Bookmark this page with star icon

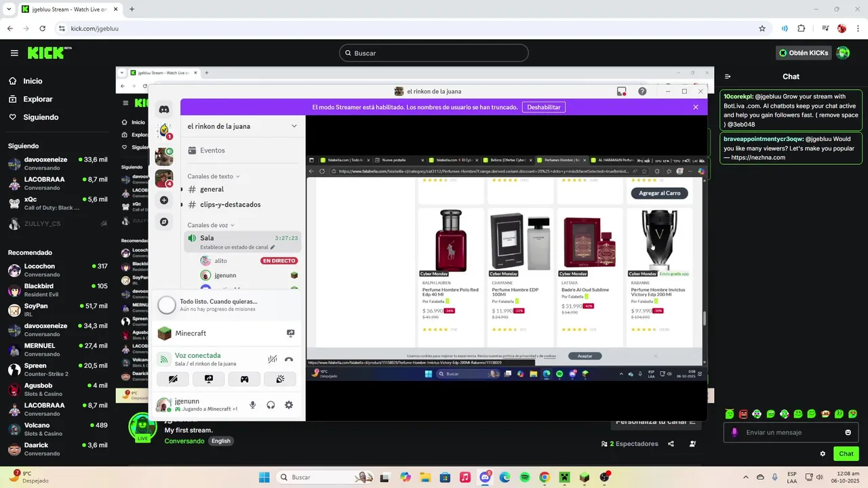(x=762, y=28)
